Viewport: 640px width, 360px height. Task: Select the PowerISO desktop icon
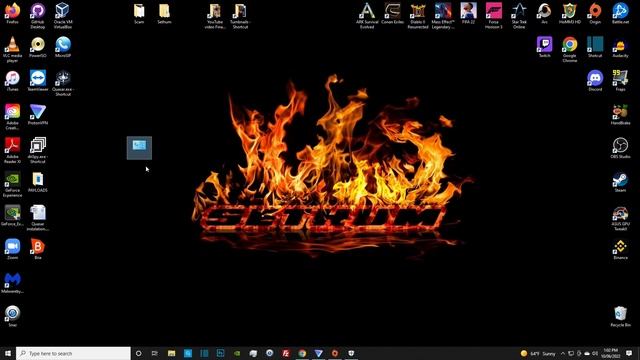coord(38,47)
